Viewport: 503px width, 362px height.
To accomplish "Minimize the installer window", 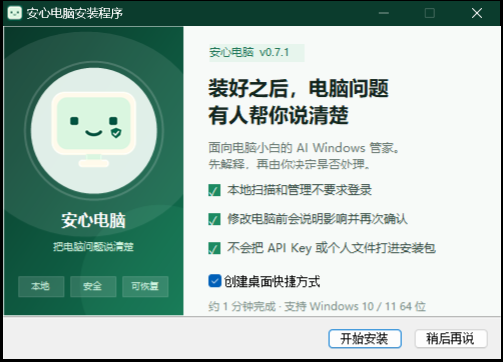I will (384, 13).
